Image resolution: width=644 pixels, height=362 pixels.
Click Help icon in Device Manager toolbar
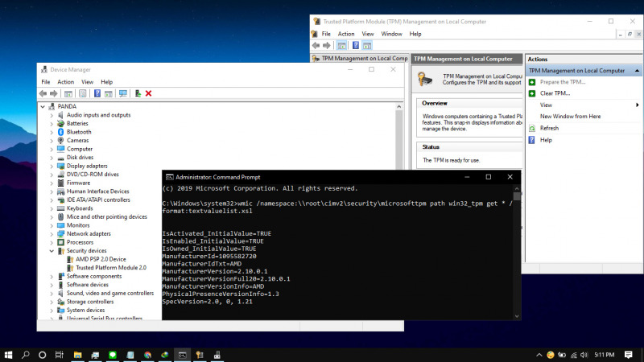click(97, 93)
